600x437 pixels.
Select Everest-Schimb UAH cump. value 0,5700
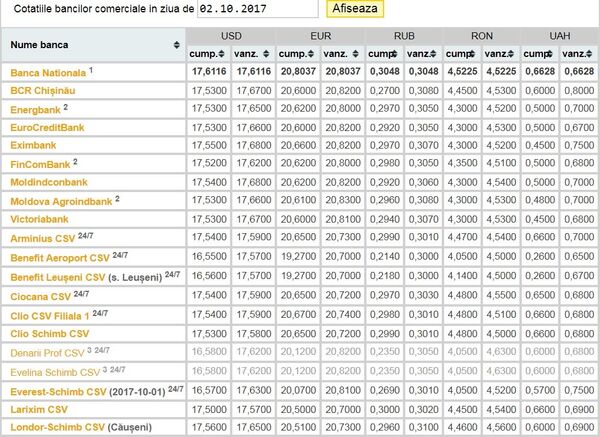coord(540,390)
